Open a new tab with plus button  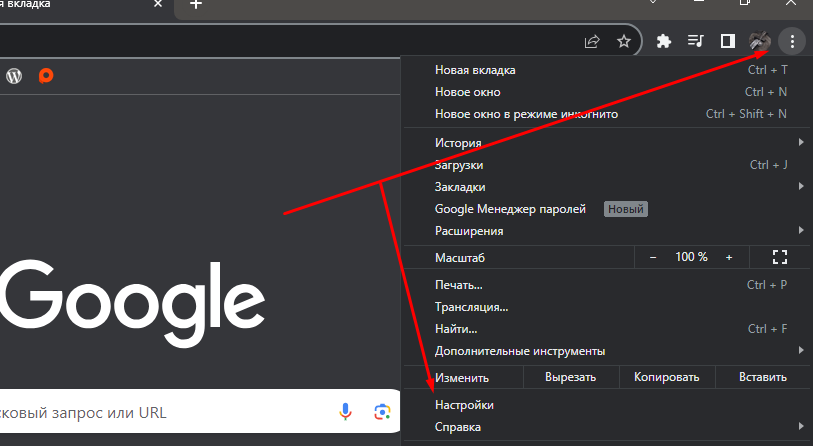tap(195, 4)
